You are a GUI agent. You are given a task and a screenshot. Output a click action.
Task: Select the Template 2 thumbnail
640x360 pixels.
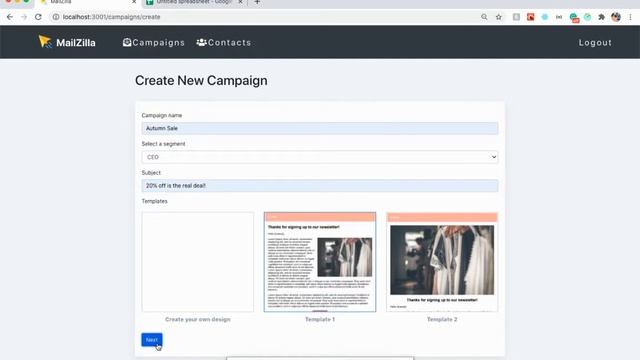coord(442,262)
